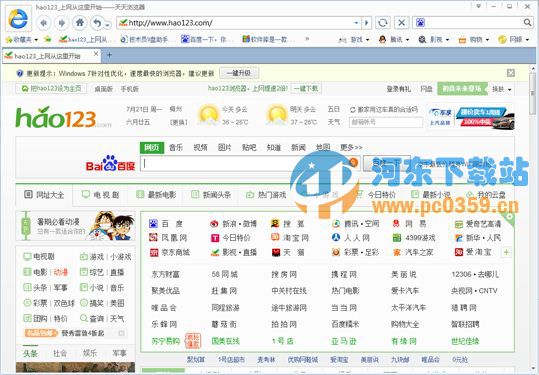Select the 音乐 search tab
539x375 pixels.
[176, 147]
